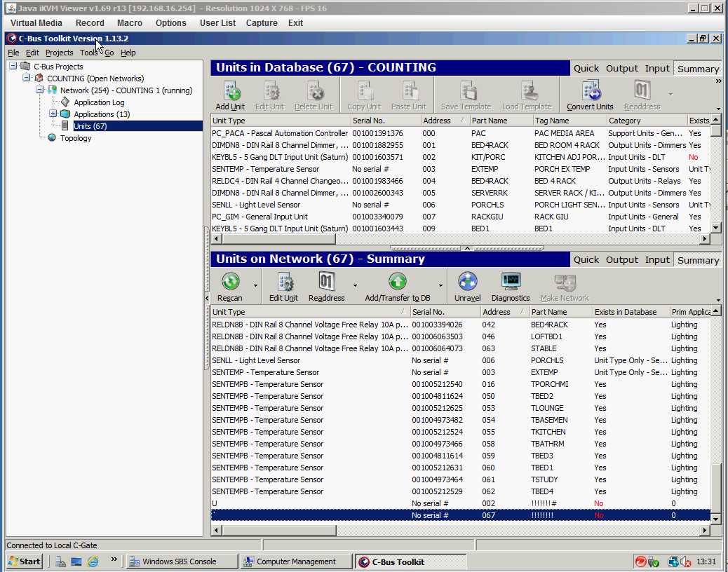The height and width of the screenshot is (572, 728).
Task: Select the Topology tree node
Action: 76,138
